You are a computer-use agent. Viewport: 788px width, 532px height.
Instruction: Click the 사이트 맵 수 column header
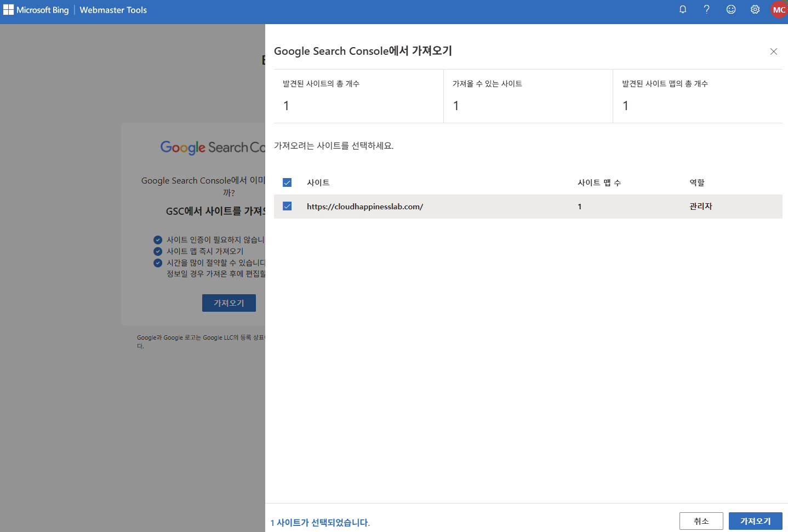pos(599,182)
